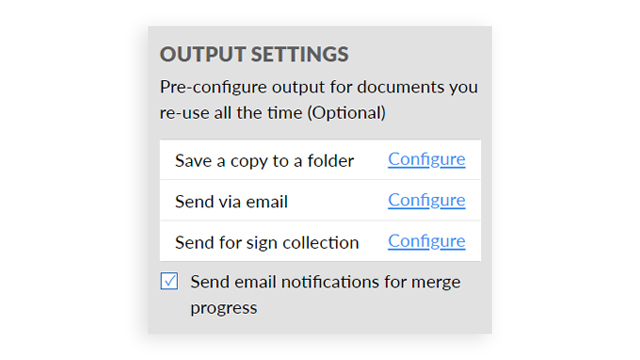Open Configure for Send via email

coord(427,200)
